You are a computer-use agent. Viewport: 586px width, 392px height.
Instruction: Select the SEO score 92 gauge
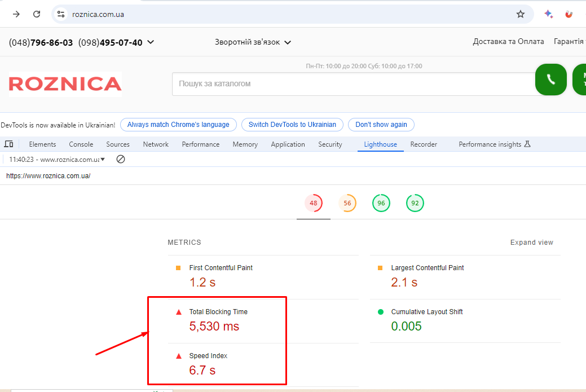click(x=415, y=203)
